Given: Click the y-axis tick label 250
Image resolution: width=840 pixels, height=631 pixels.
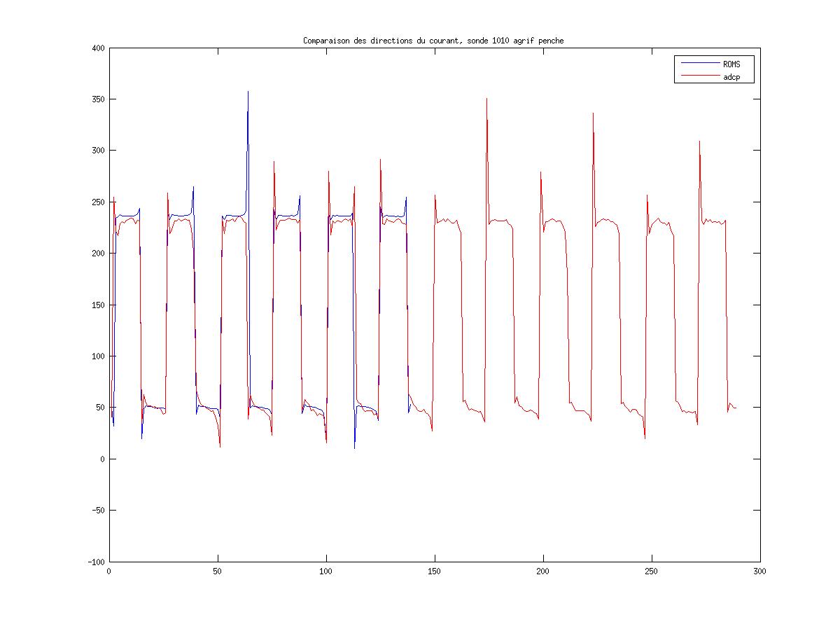Looking at the screenshot, I should (x=97, y=202).
